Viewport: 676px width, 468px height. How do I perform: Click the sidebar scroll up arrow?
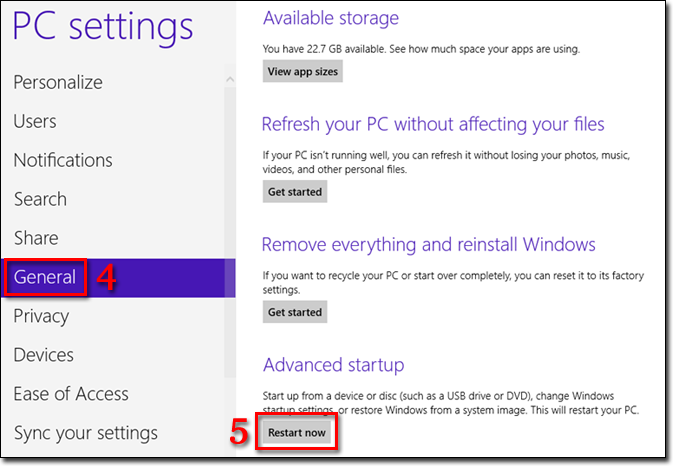coord(229,78)
